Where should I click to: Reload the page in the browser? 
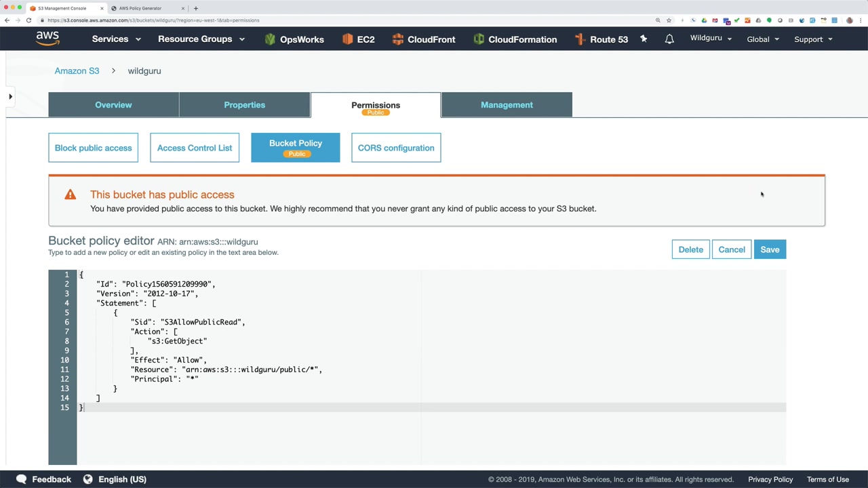pos(28,20)
